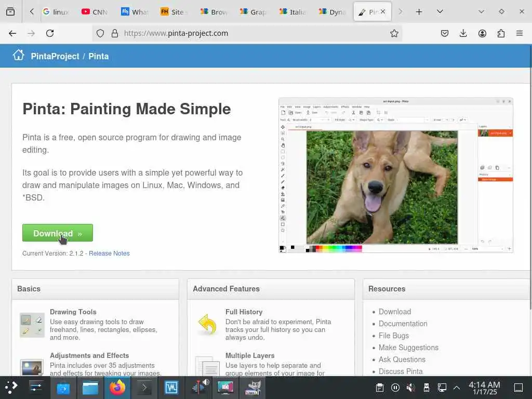
Task: Open Firefox View icon in tab bar
Action: tap(10, 11)
